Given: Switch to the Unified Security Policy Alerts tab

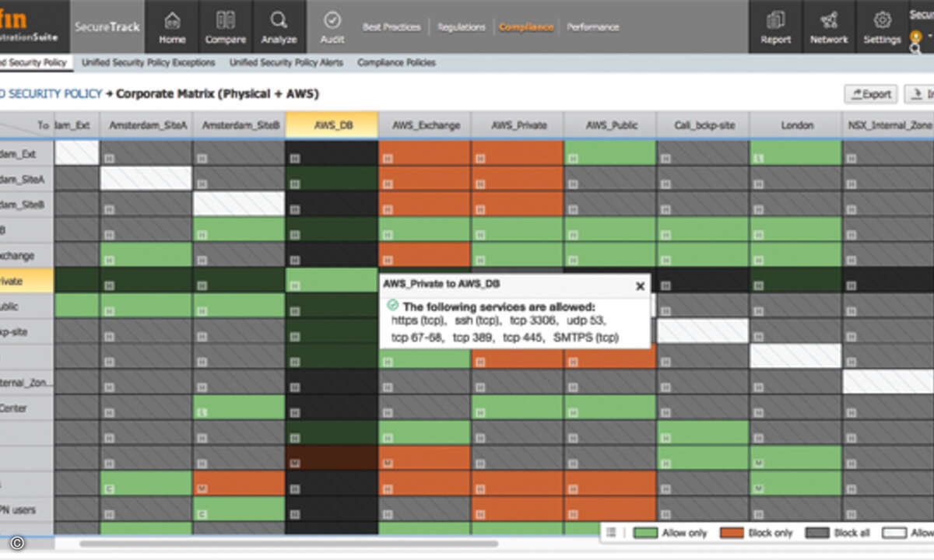Looking at the screenshot, I should pos(286,62).
